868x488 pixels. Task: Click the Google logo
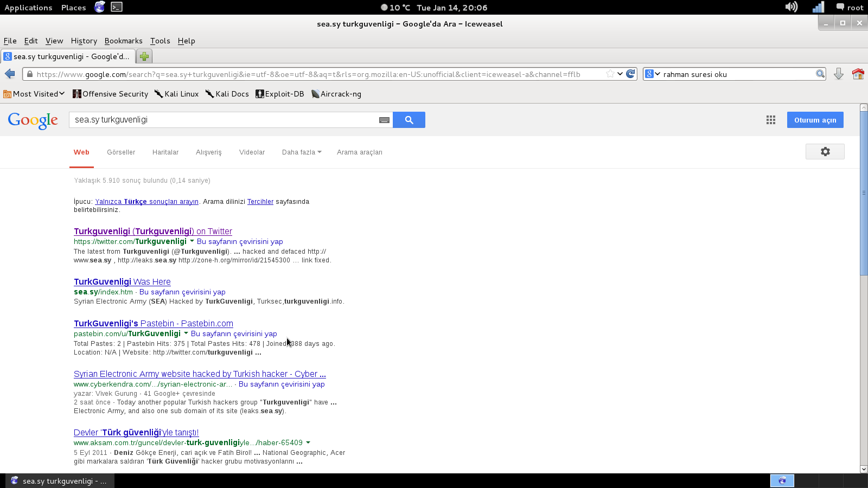pos(33,120)
